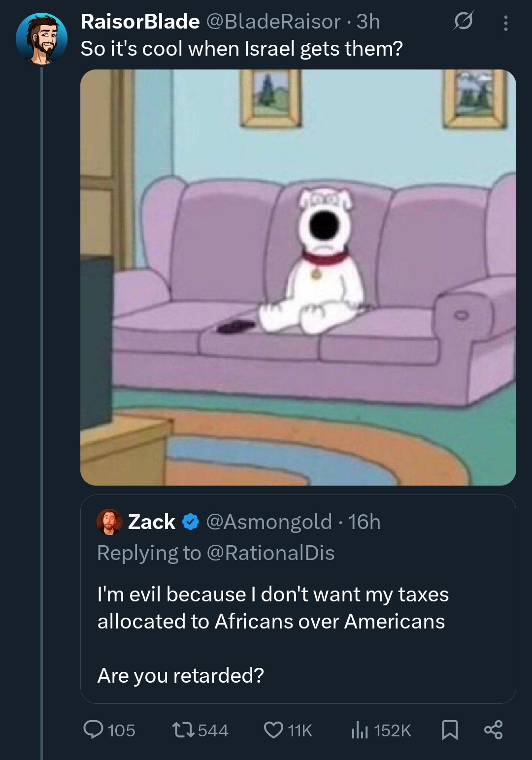532x760 pixels.
Task: Tap the repost arrows icon
Action: tap(182, 730)
